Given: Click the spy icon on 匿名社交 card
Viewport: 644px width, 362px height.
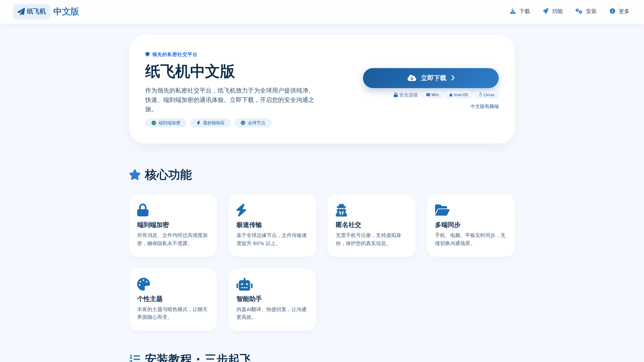Looking at the screenshot, I should (341, 210).
